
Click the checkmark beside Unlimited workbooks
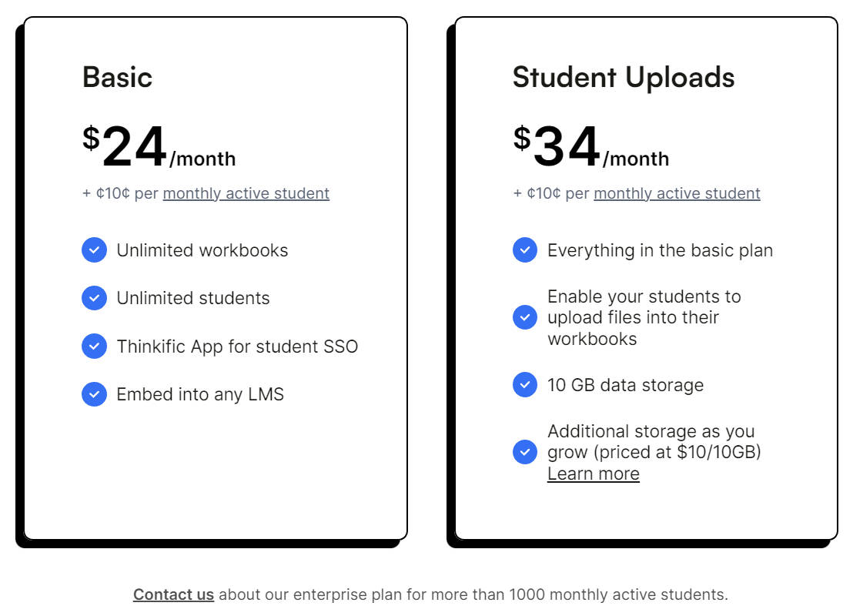pos(94,249)
